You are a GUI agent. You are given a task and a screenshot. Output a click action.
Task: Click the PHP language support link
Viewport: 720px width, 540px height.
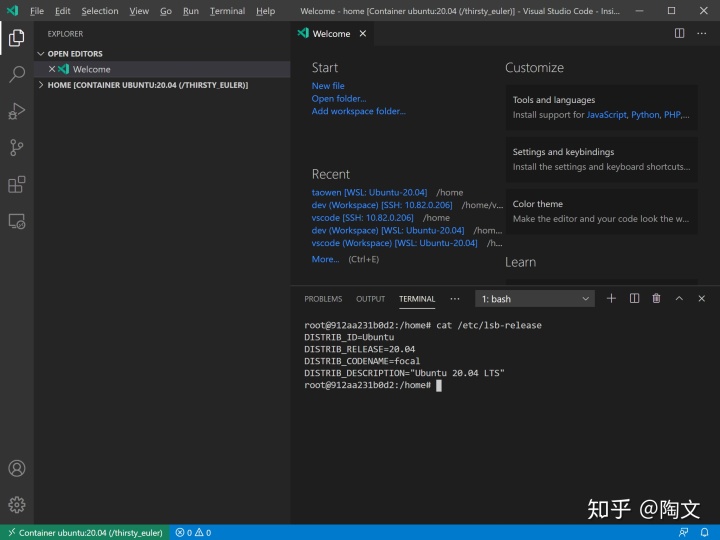pos(672,115)
